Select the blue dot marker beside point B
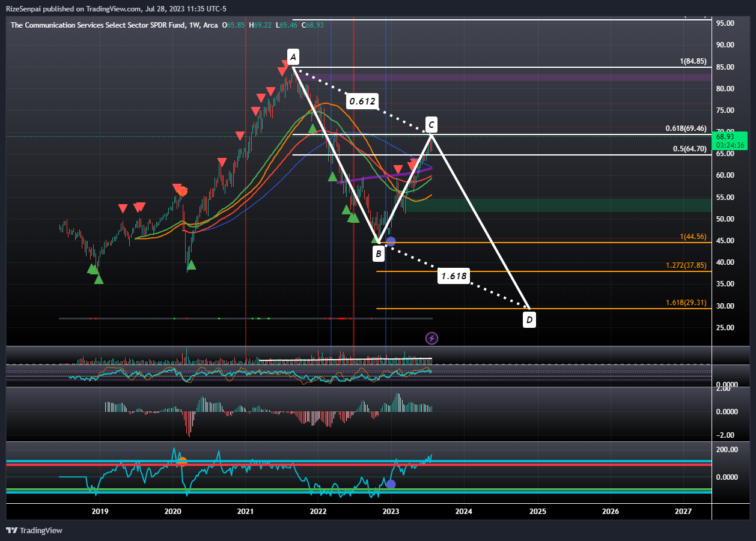 pos(391,241)
